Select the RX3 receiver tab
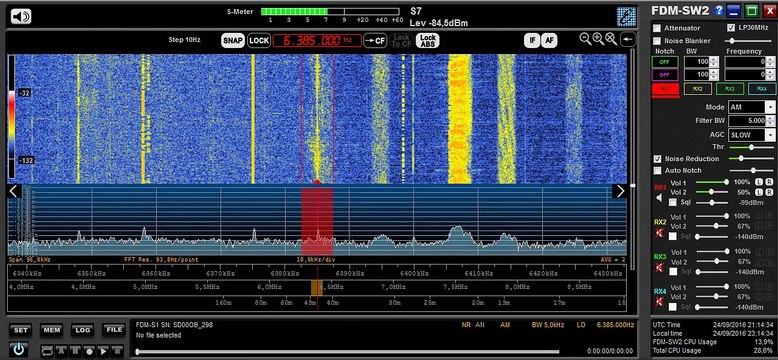This screenshot has width=778, height=360. point(729,89)
